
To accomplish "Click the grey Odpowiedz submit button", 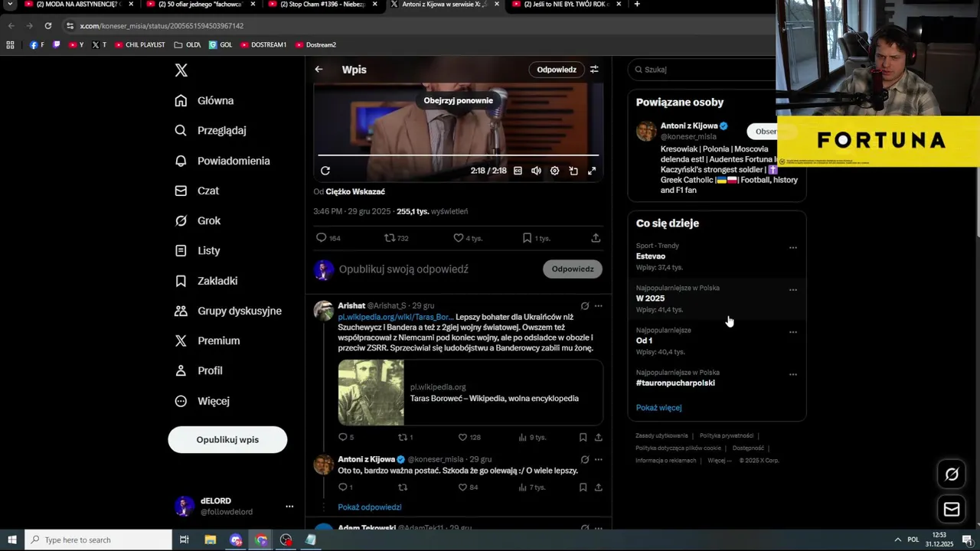I will [573, 269].
